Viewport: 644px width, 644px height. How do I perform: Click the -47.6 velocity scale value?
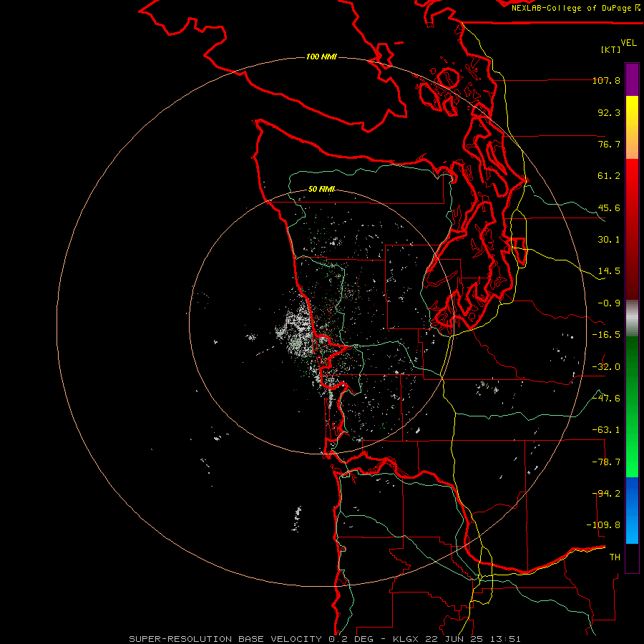tap(606, 399)
